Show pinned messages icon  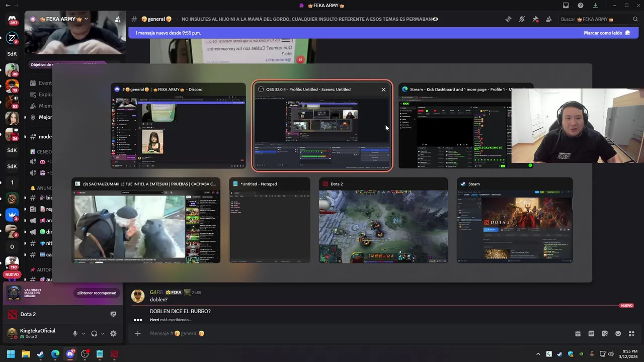tap(535, 19)
